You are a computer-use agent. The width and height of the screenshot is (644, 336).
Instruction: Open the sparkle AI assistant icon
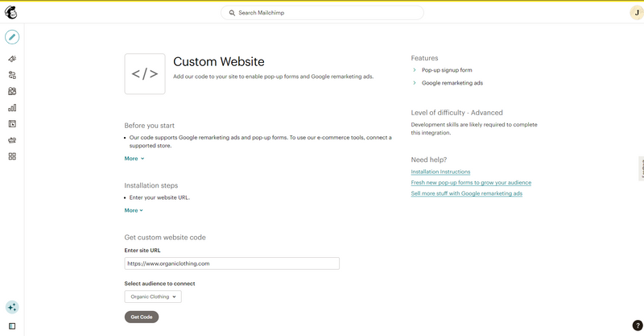pos(12,307)
